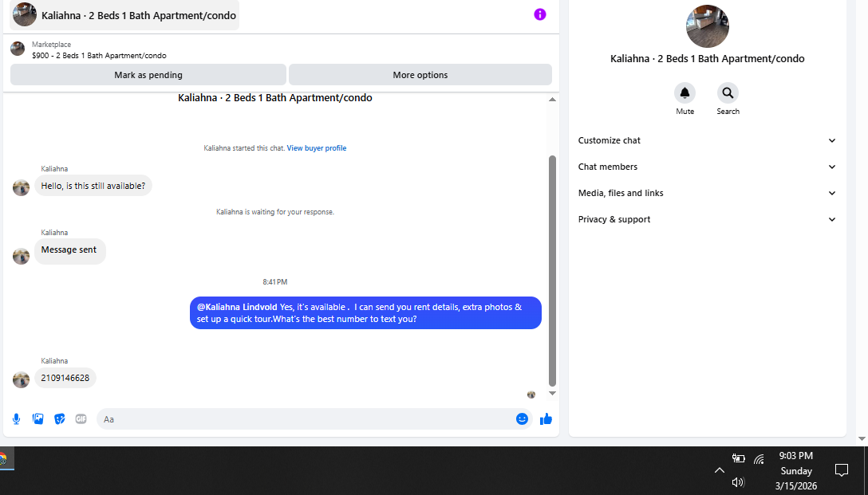Click chat scrollbar down arrow
The height and width of the screenshot is (495, 868).
tap(552, 393)
